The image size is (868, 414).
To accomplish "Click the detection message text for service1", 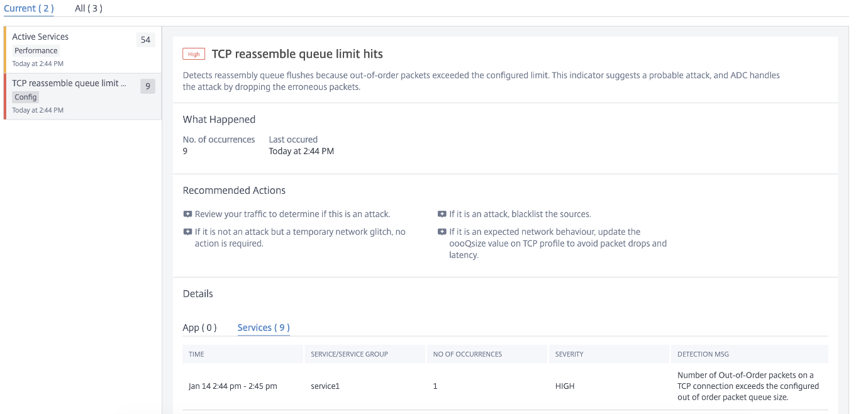I will click(x=748, y=386).
